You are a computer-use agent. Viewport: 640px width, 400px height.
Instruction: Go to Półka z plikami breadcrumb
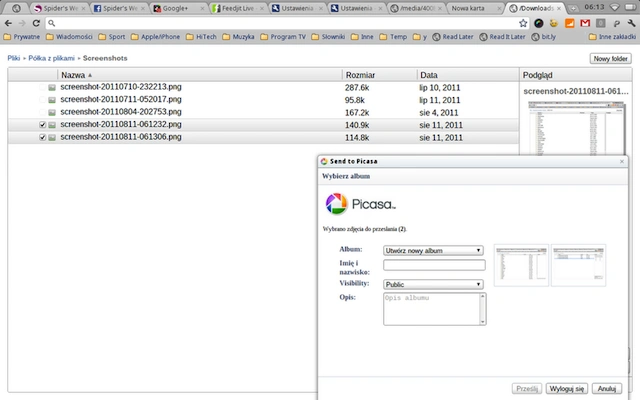click(51, 58)
